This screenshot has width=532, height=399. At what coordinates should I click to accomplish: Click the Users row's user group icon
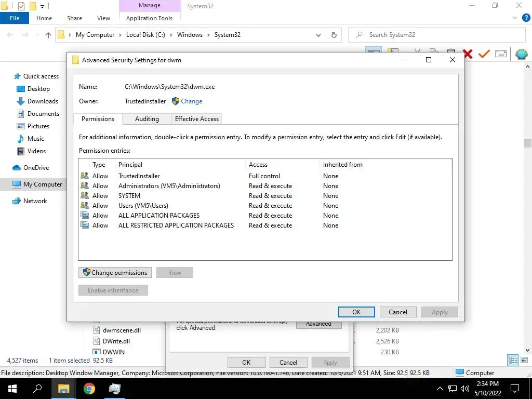pos(85,205)
